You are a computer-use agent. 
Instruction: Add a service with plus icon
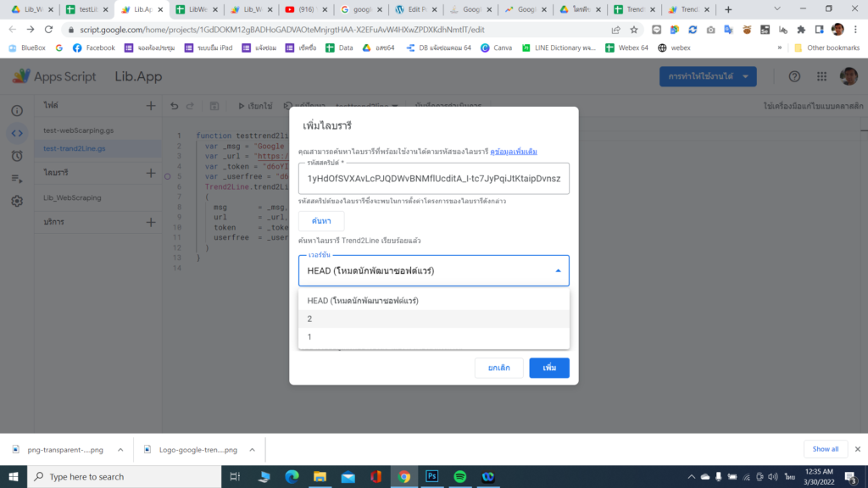(151, 222)
